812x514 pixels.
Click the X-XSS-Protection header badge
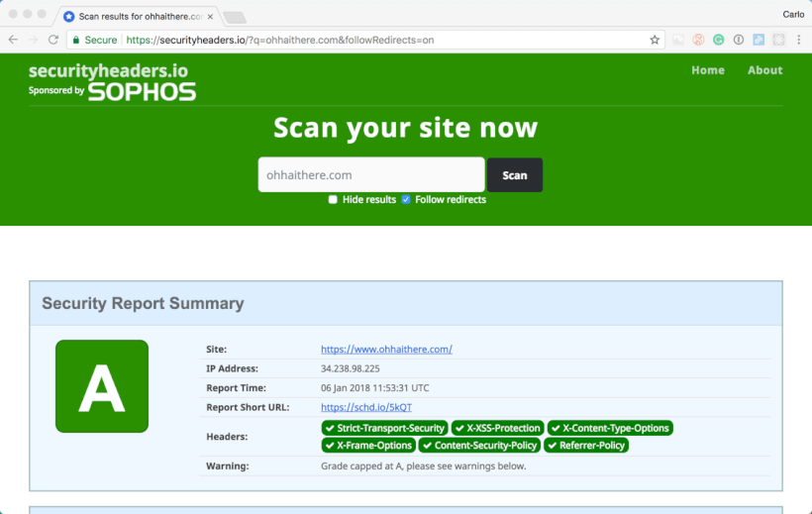coord(498,428)
